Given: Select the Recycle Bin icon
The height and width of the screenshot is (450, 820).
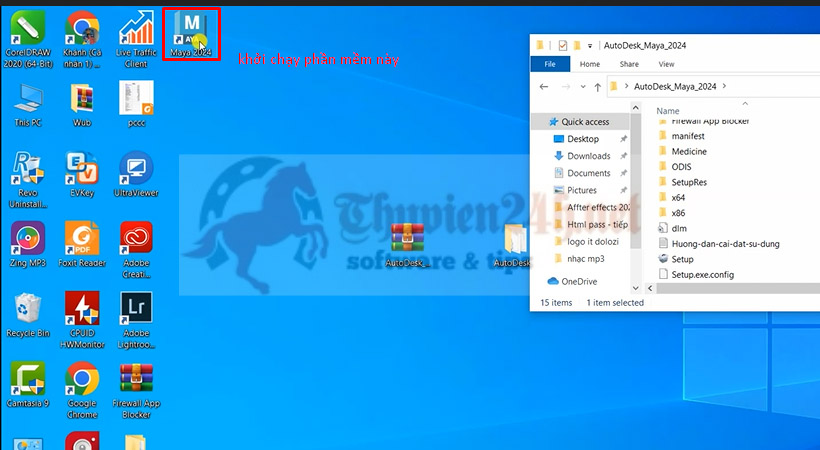Looking at the screenshot, I should pyautogui.click(x=28, y=312).
